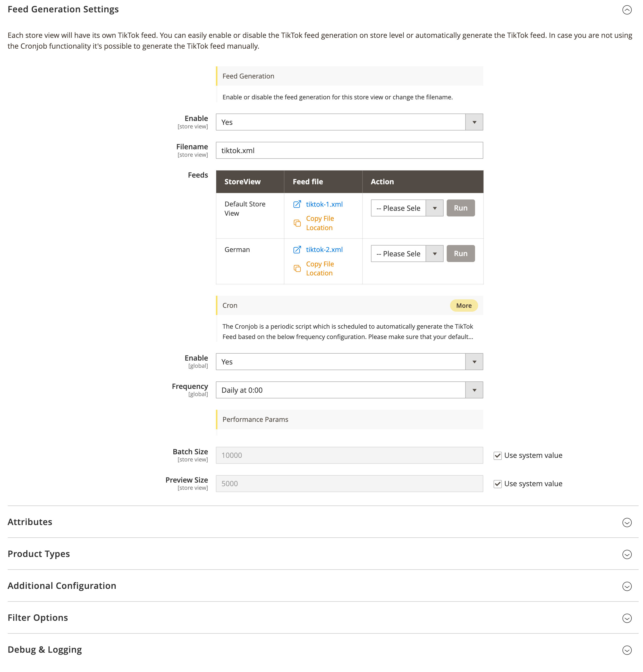Uncheck Use system value for Batch Size

click(x=497, y=456)
